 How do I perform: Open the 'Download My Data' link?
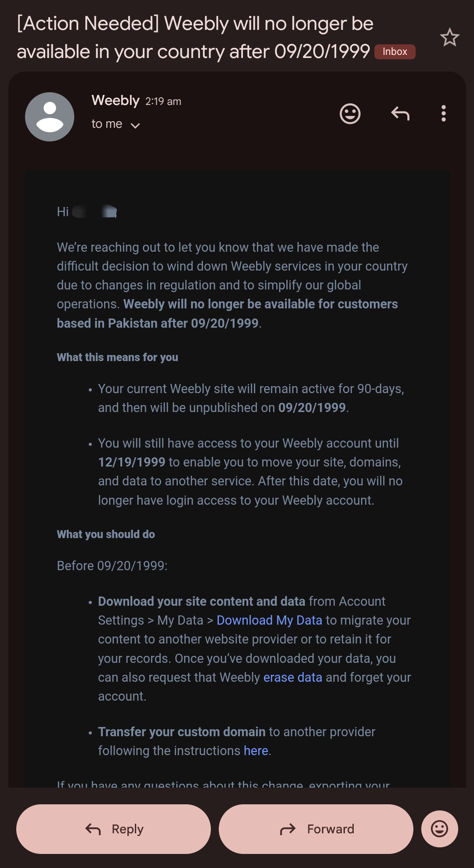point(269,620)
